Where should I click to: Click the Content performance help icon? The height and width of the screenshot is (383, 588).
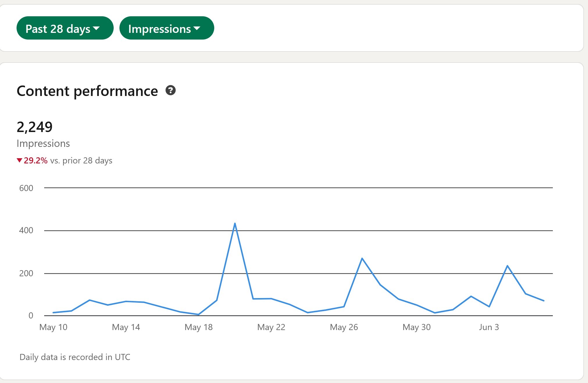[171, 90]
